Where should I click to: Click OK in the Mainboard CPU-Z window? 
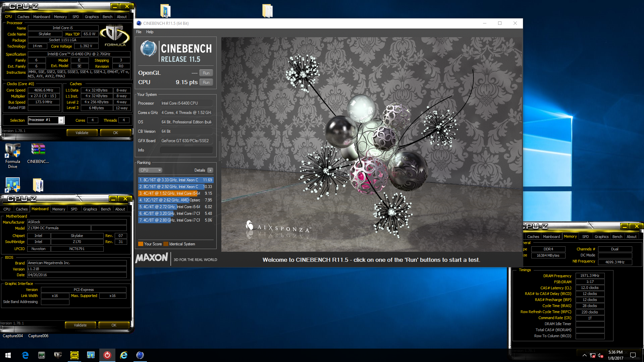pyautogui.click(x=114, y=325)
